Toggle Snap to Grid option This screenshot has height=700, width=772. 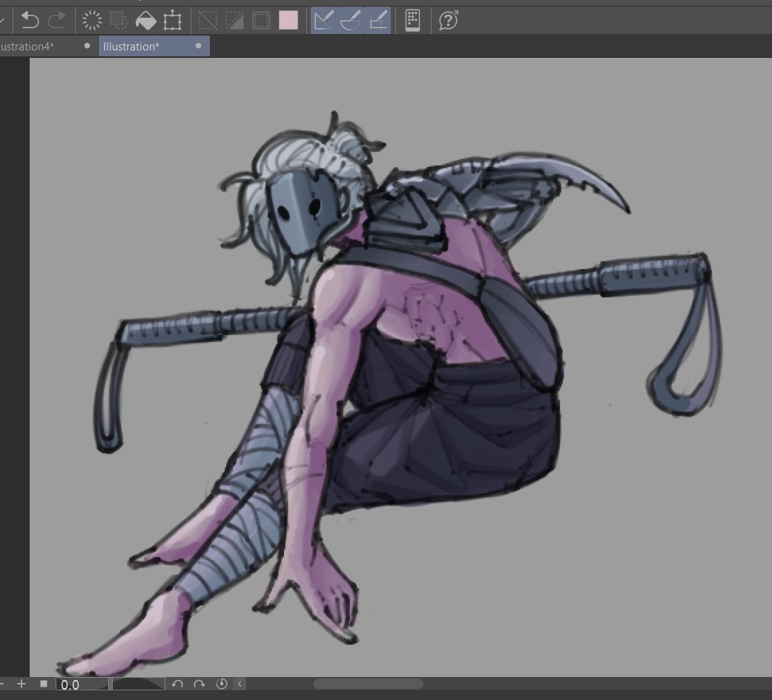pyautogui.click(x=377, y=20)
